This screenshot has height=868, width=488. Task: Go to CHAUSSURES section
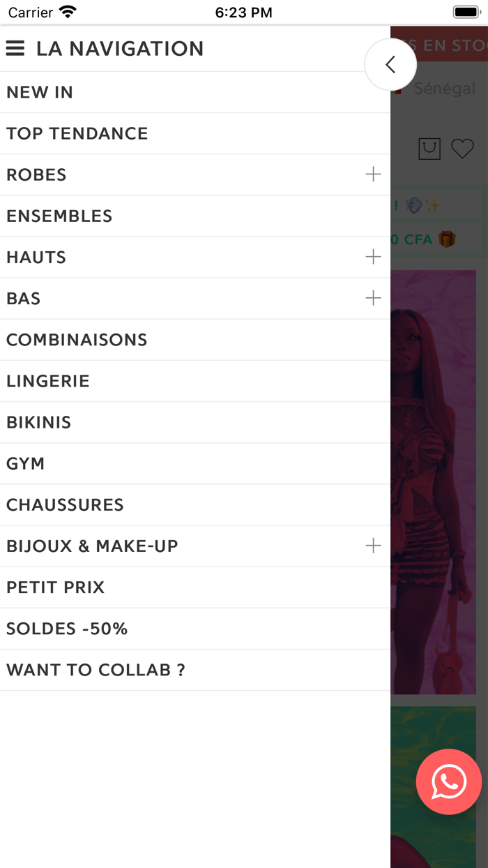(65, 504)
